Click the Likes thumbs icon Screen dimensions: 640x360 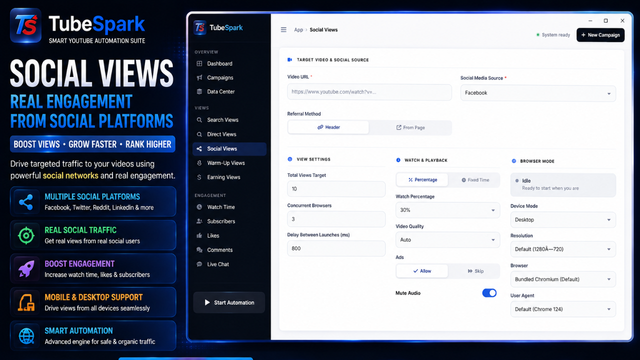(x=199, y=236)
